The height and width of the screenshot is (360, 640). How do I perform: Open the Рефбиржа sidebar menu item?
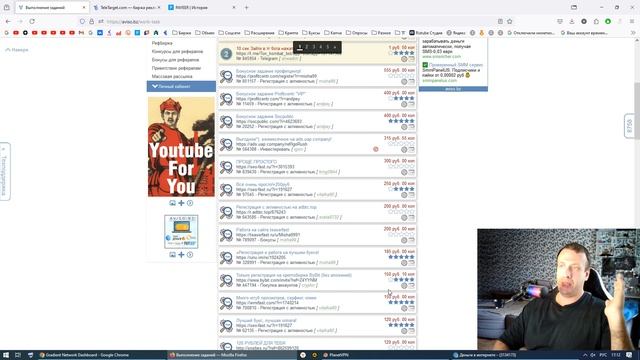(x=162, y=43)
